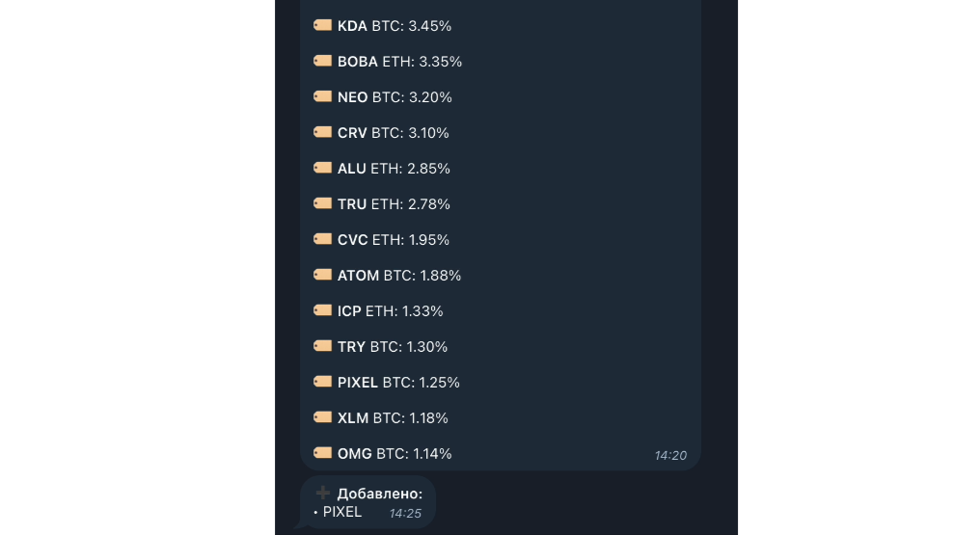
Task: Click the tag icon beside ATOM
Action: [322, 275]
